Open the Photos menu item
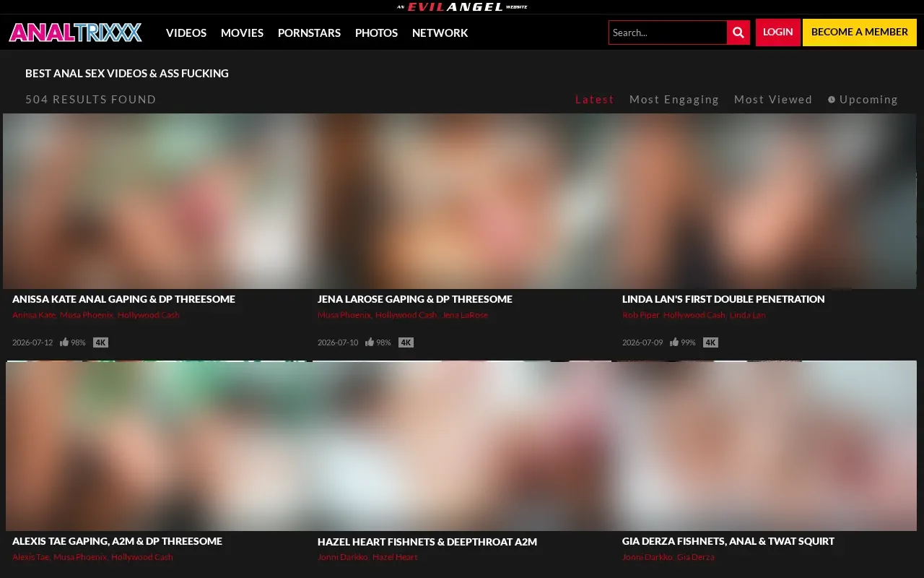 point(376,33)
